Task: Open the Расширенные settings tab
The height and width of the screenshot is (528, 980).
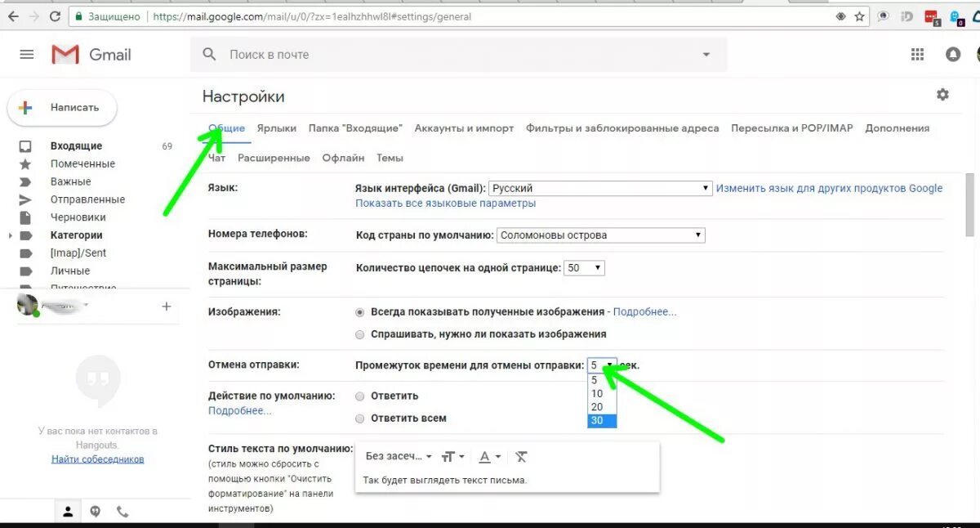Action: coord(274,158)
